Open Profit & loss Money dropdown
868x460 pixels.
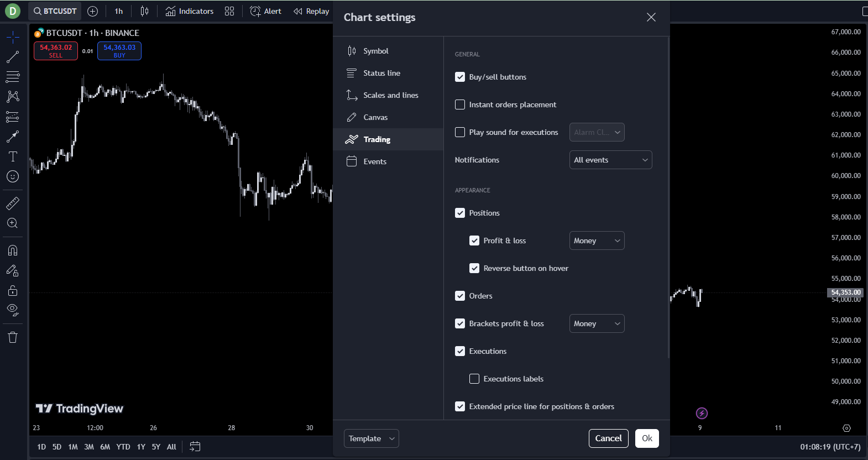(x=597, y=241)
